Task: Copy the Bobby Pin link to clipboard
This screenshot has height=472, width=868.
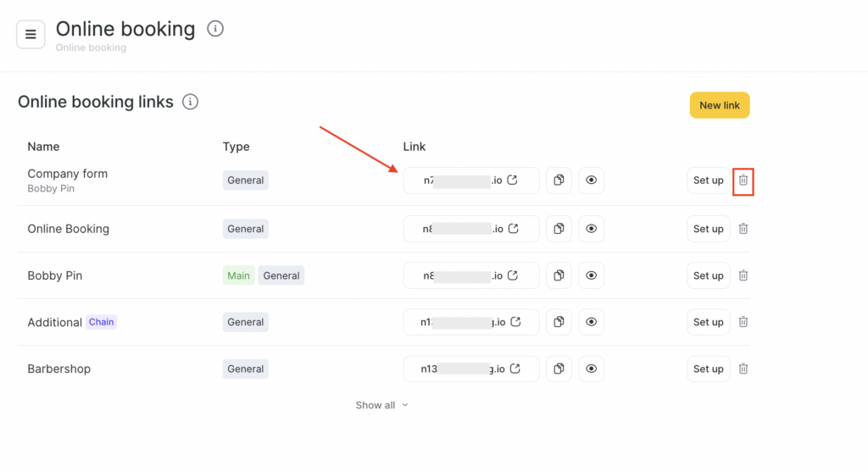Action: 559,275
